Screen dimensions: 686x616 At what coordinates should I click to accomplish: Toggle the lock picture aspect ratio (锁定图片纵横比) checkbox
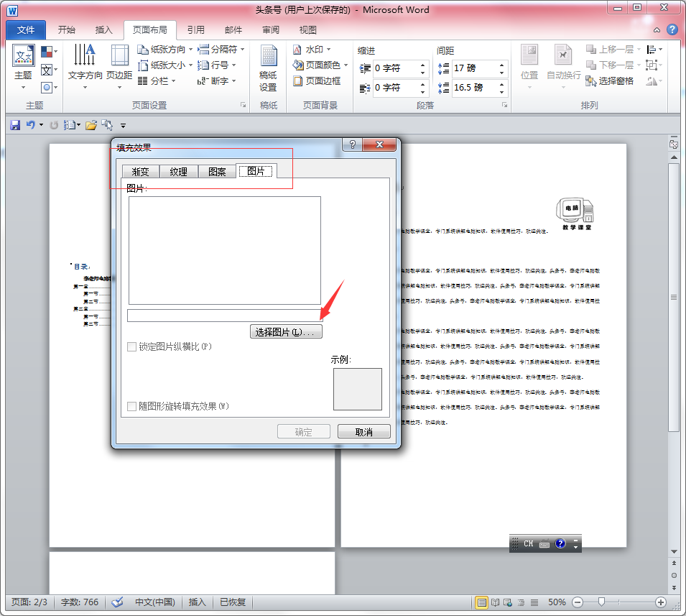[131, 347]
